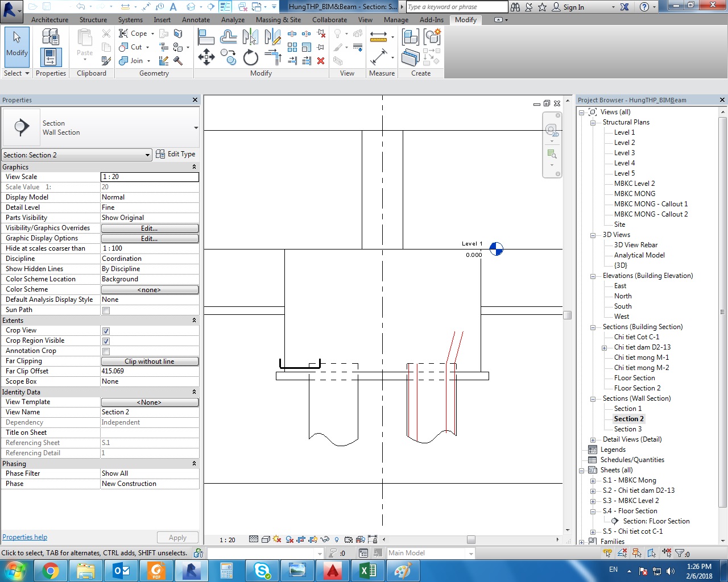
Task: Select Measure Between Two References tool
Action: (x=378, y=36)
